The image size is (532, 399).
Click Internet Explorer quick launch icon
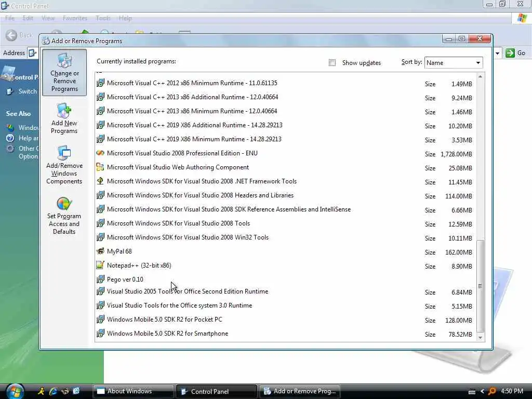(53, 391)
